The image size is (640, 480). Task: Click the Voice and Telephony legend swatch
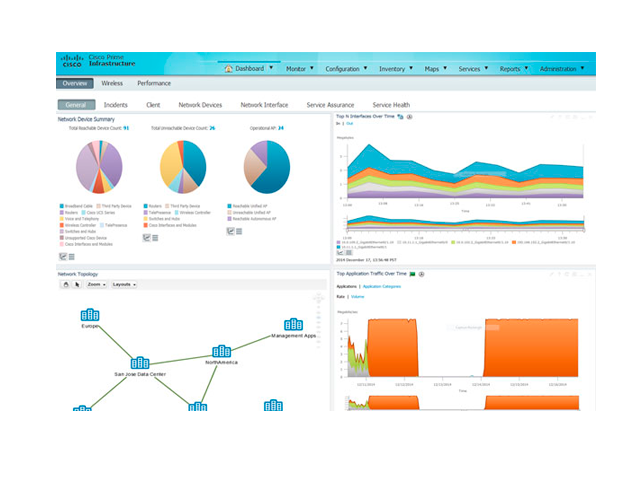point(62,219)
